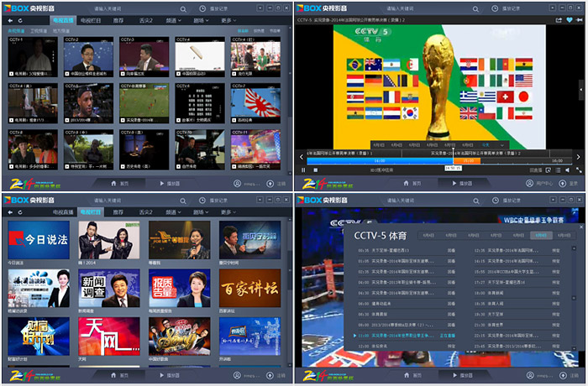This screenshot has width=588, height=386.
Task: Click 预定 for 12:35 schedule row
Action: [556, 250]
